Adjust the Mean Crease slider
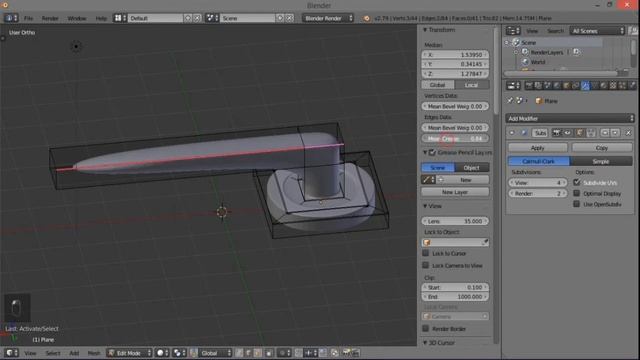640x360 pixels. (455, 139)
